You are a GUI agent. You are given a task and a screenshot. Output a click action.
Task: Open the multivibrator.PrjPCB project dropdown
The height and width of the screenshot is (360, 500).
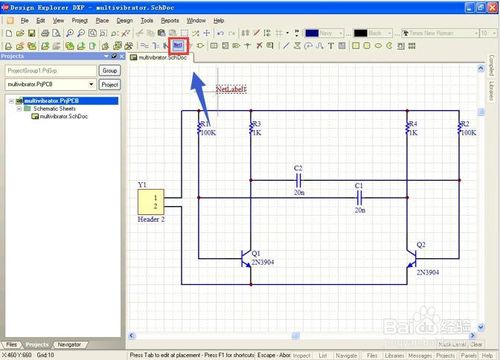(91, 84)
